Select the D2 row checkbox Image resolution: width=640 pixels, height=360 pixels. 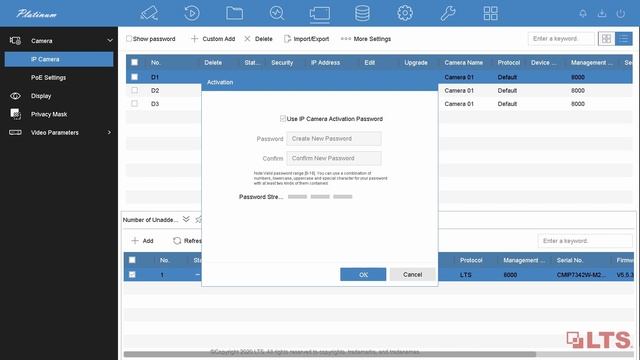click(134, 90)
